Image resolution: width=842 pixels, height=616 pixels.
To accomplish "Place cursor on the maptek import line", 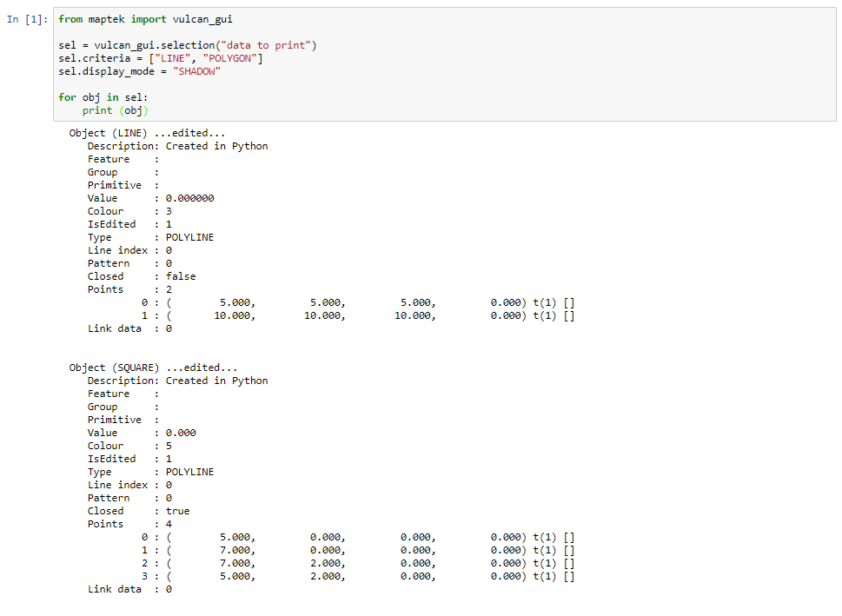I will (x=145, y=19).
